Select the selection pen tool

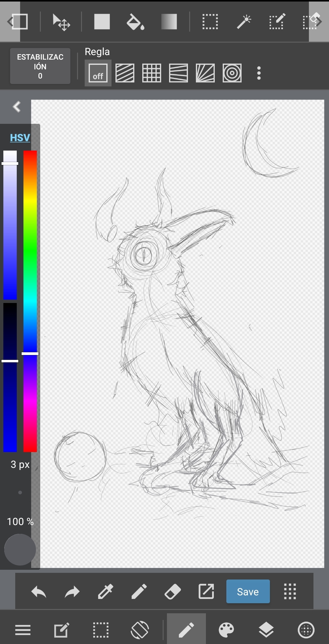tap(277, 21)
